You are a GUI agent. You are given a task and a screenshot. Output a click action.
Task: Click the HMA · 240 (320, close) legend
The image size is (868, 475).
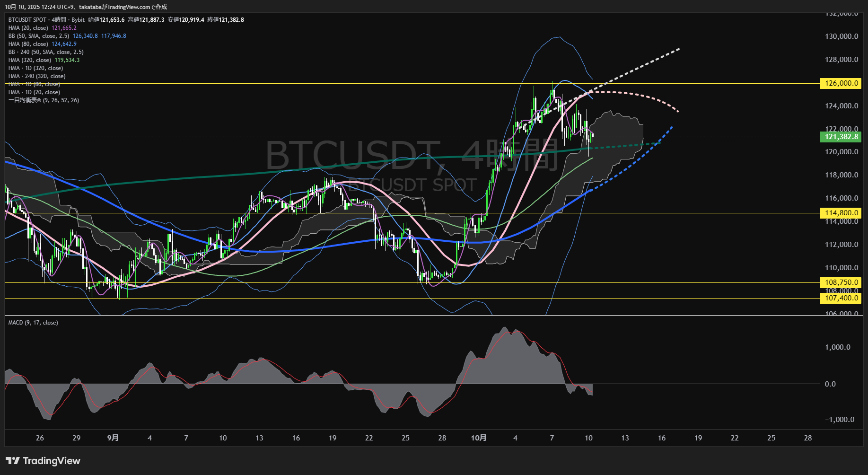tap(37, 76)
